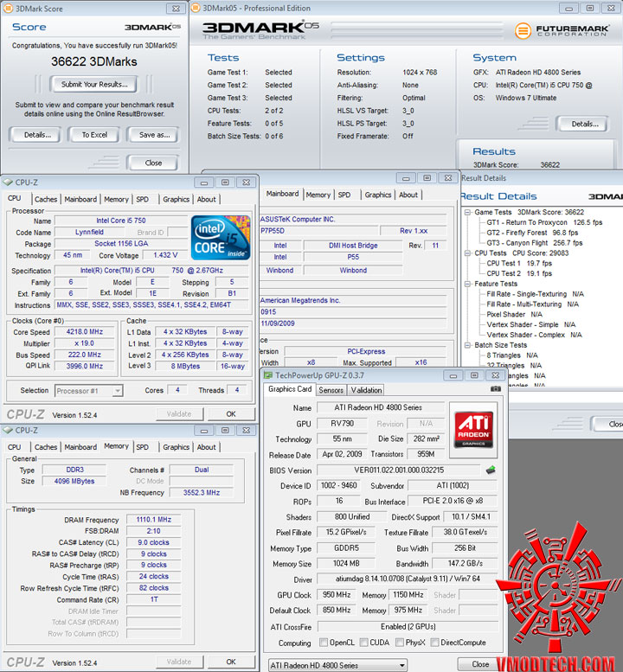The width and height of the screenshot is (623, 672).
Task: Click the GPU Clock 950 MHz field
Action: (x=337, y=595)
